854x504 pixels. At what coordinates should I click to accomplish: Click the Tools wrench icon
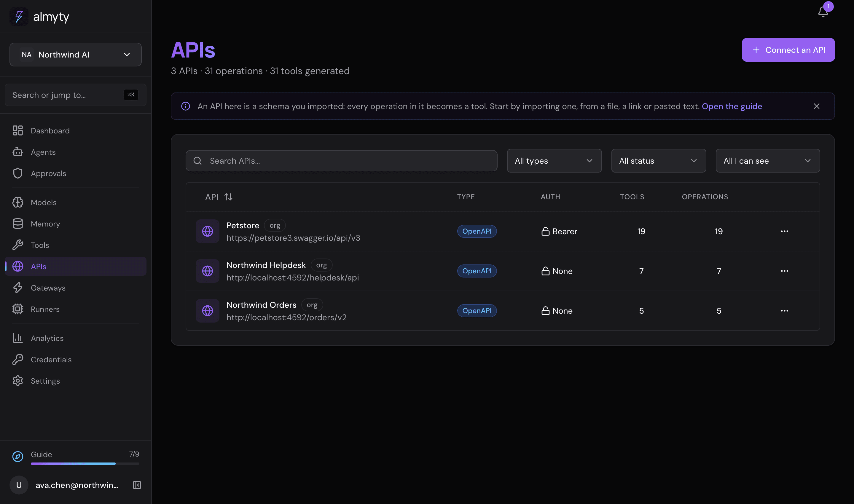click(18, 245)
